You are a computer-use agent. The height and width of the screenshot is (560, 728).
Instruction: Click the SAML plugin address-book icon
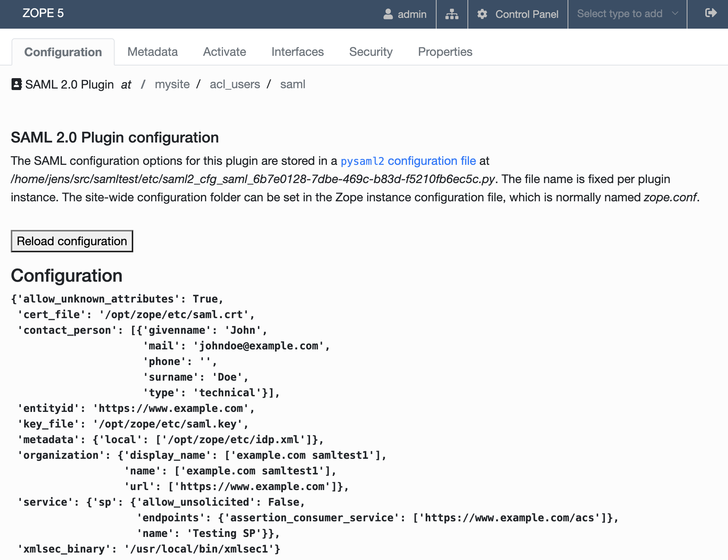pos(16,84)
